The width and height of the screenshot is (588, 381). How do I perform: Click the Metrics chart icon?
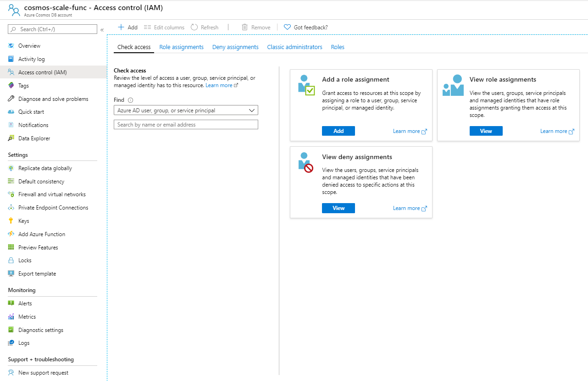click(11, 317)
